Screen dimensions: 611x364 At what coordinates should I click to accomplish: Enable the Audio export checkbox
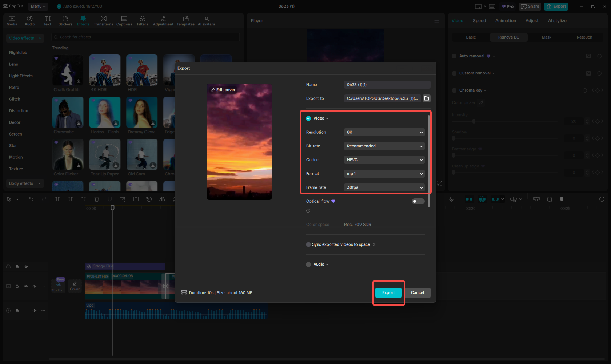[x=308, y=264]
